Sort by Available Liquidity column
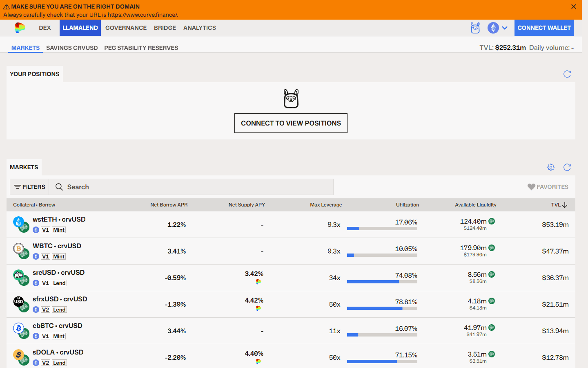Screen dimensions: 588x368 (476, 205)
